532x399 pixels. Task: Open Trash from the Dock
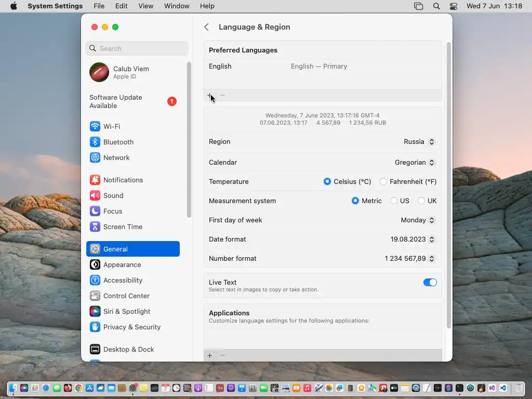[x=518, y=388]
